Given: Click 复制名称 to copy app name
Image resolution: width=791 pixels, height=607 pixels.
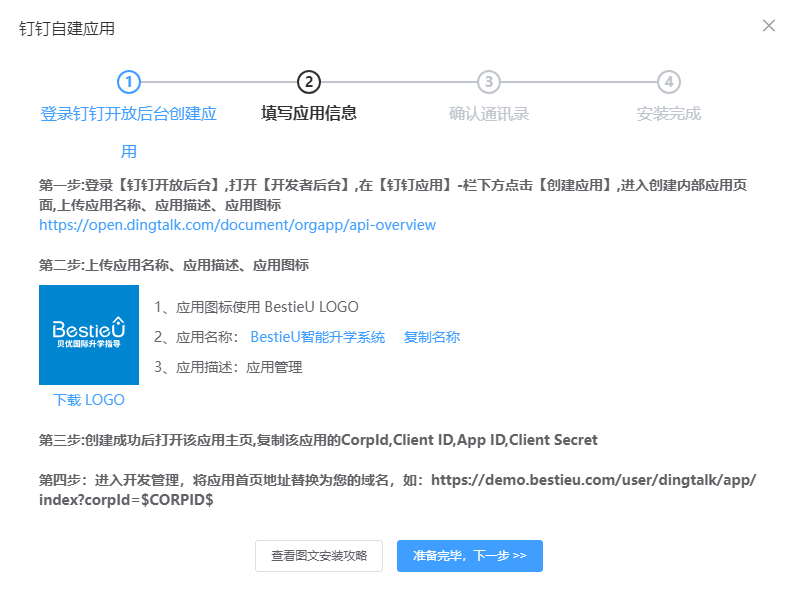Looking at the screenshot, I should [x=432, y=337].
